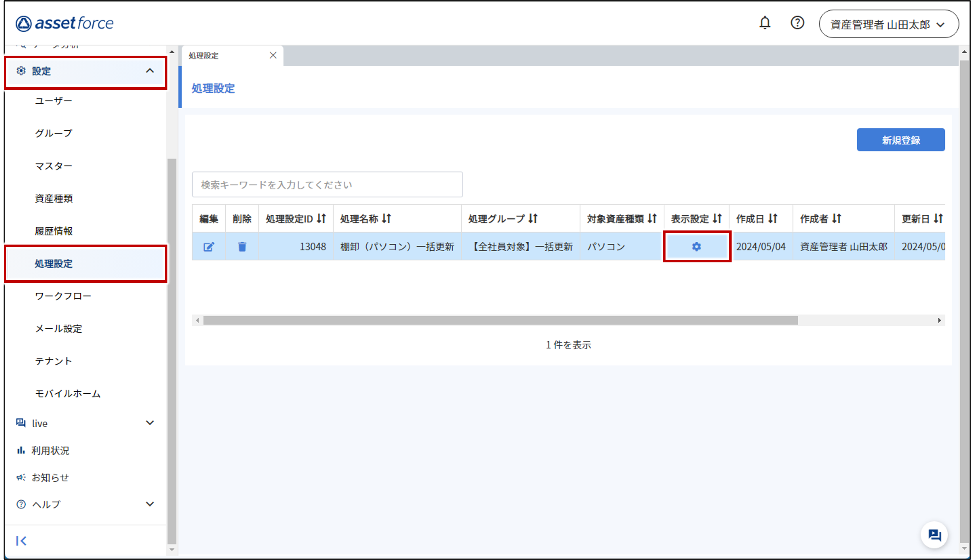Click the 編集 column header
The height and width of the screenshot is (560, 971).
point(209,219)
